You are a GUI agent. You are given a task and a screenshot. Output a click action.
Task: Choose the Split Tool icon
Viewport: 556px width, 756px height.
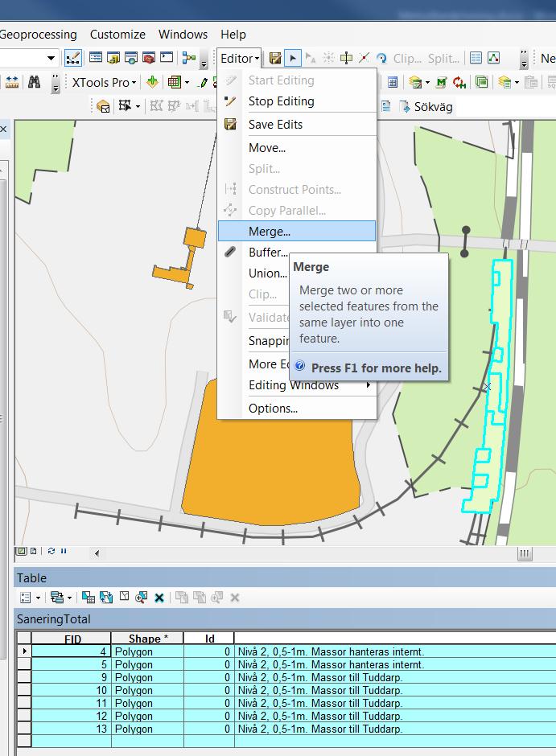pyautogui.click(x=364, y=59)
